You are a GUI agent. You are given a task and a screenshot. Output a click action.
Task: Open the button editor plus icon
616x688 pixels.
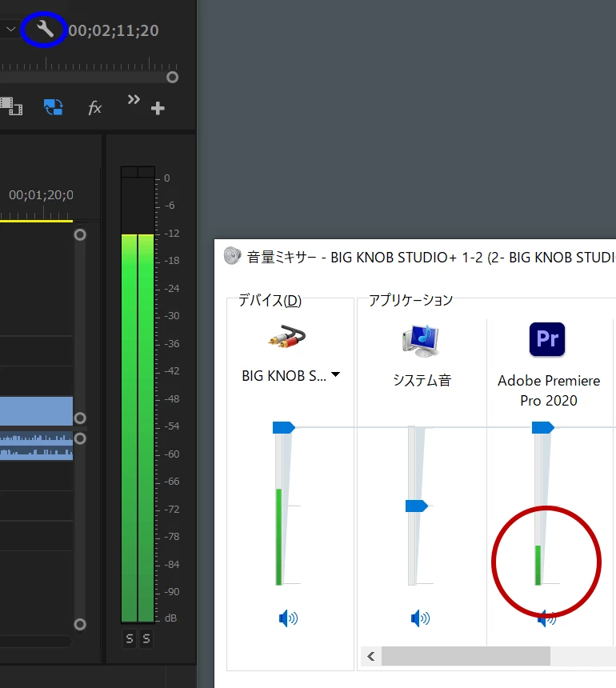(x=158, y=108)
